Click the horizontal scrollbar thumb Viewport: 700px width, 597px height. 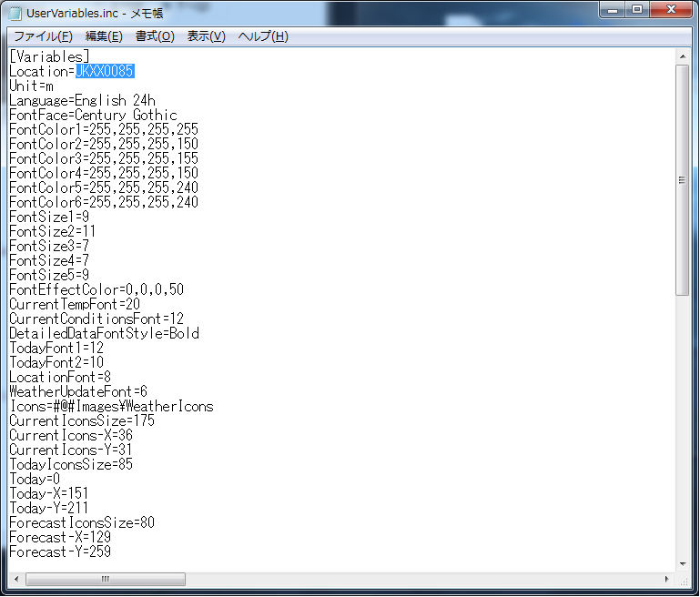tap(106, 579)
